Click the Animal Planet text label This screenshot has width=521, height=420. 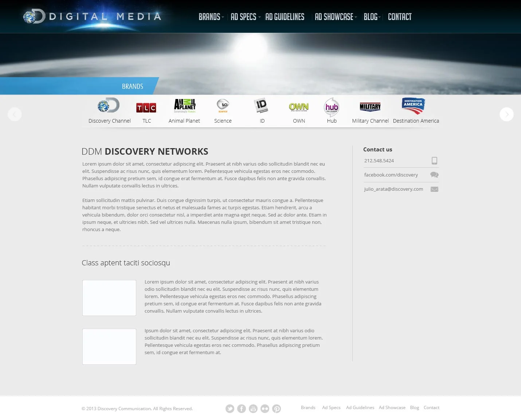[x=184, y=121]
